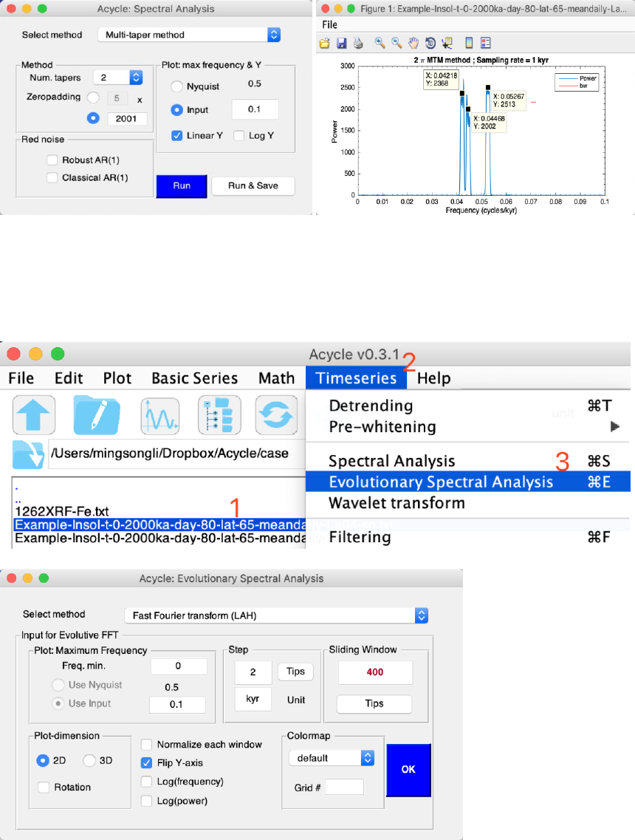
Task: Enable the Log Y checkbox
Action: point(238,135)
